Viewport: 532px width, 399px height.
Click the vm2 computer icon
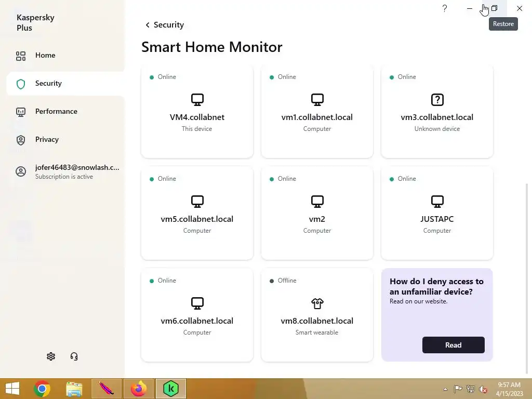317,202
